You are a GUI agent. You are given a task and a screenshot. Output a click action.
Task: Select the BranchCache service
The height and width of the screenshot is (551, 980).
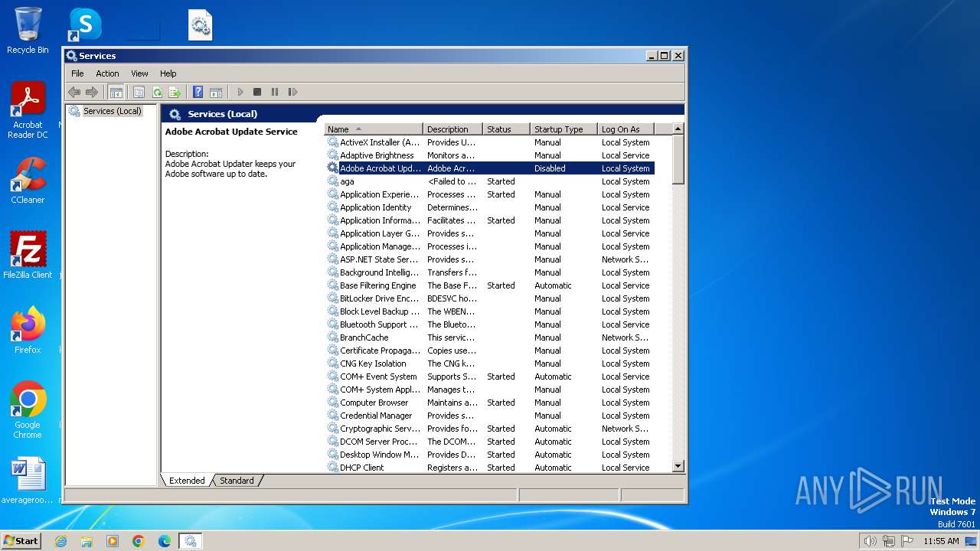pos(489,337)
